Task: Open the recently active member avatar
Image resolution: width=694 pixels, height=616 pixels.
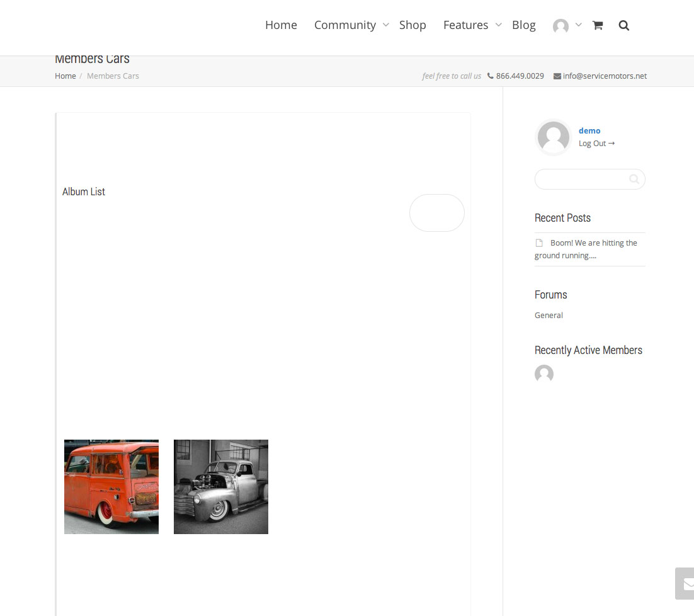Action: [x=544, y=374]
